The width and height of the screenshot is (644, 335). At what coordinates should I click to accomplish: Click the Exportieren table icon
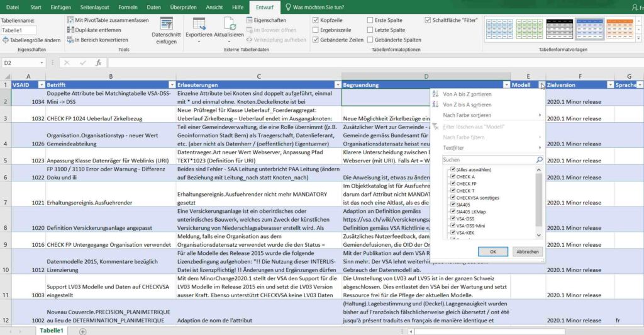click(198, 25)
